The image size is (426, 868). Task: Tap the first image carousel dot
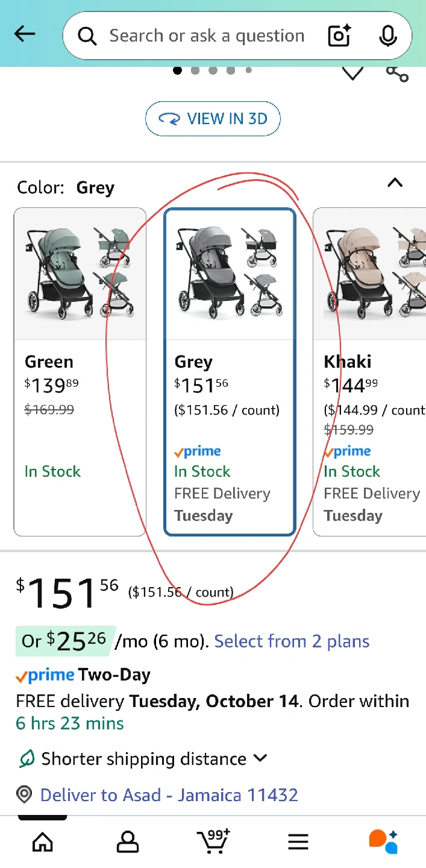click(x=177, y=71)
